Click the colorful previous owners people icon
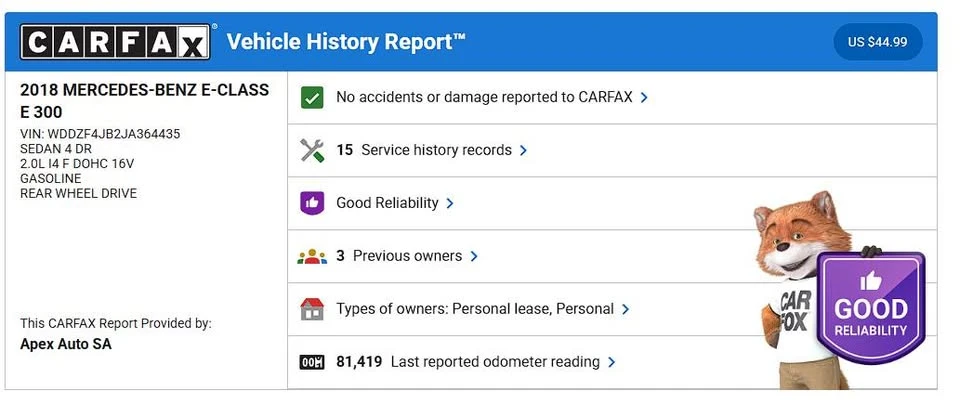 [312, 256]
